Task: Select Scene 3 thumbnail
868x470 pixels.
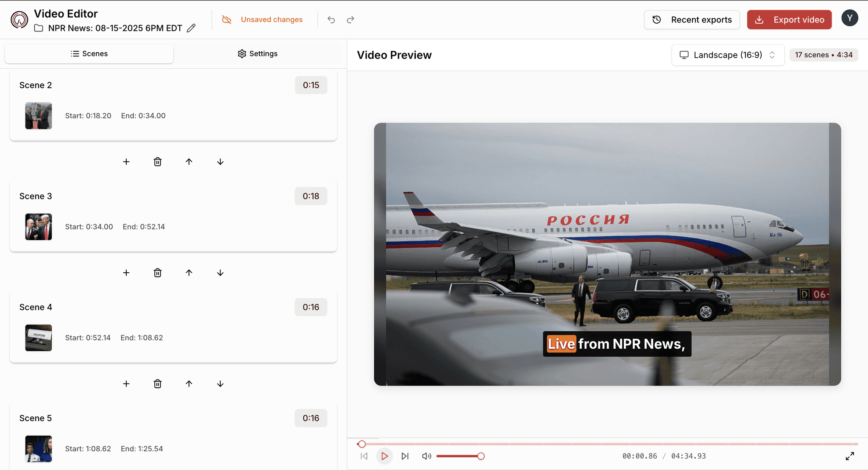Action: tap(39, 227)
